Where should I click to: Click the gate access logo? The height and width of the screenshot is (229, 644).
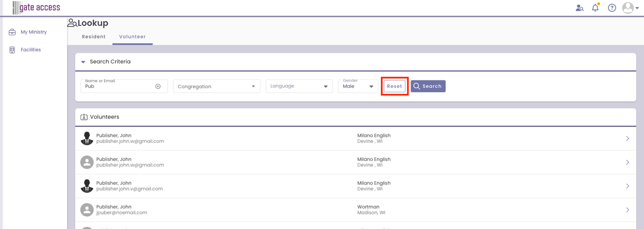click(36, 7)
